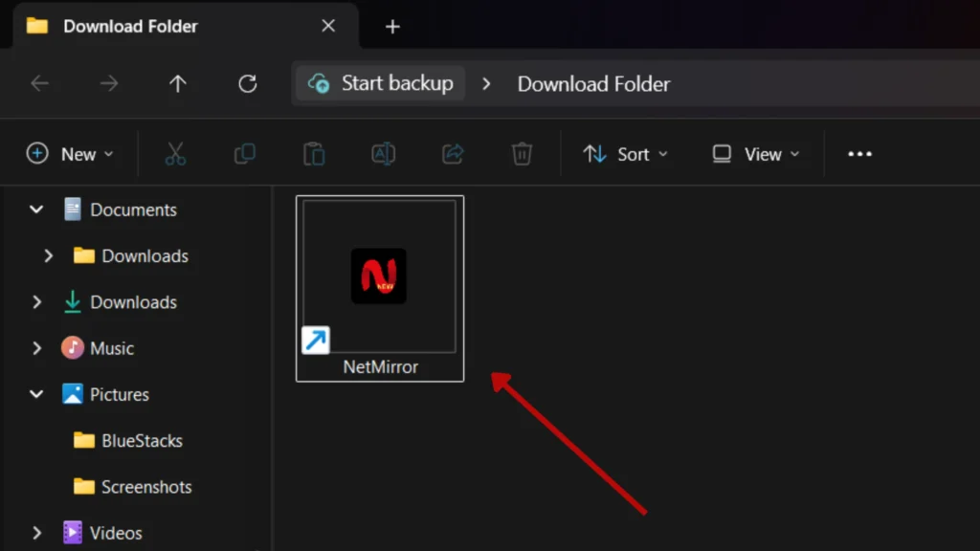Screen dimensions: 980x551
Task: Open the View layout dropdown
Action: pyautogui.click(x=756, y=154)
